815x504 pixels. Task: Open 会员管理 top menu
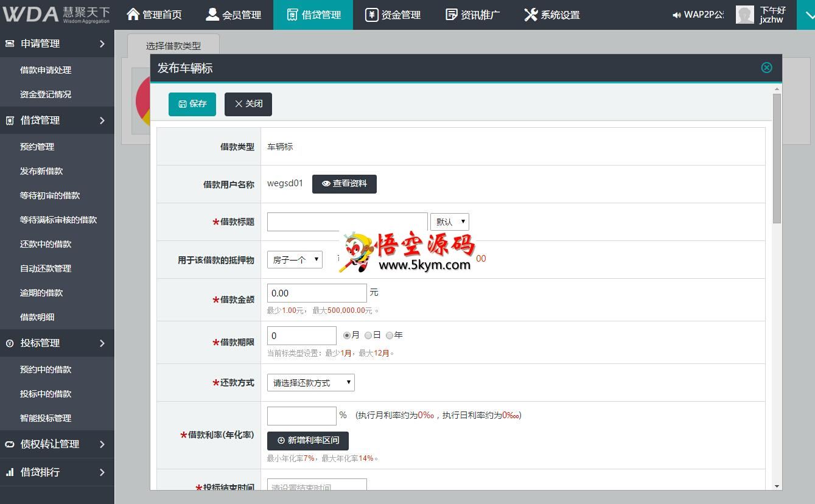coord(234,15)
